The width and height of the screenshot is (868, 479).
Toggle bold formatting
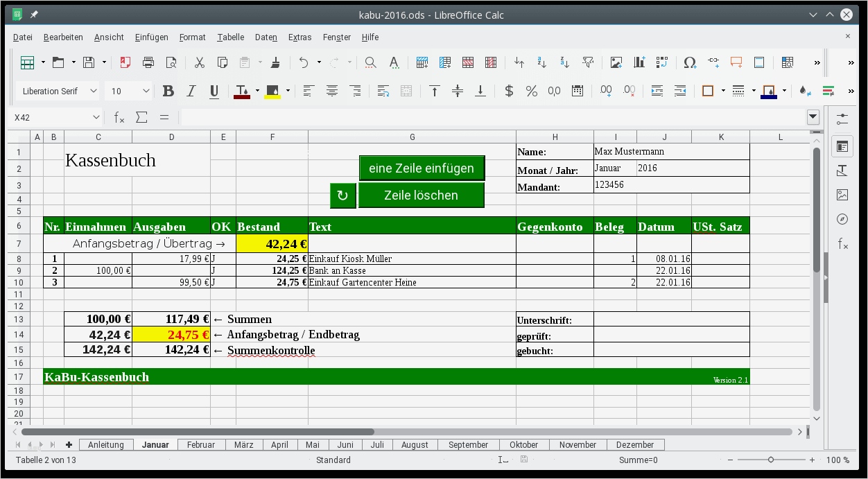(x=168, y=91)
